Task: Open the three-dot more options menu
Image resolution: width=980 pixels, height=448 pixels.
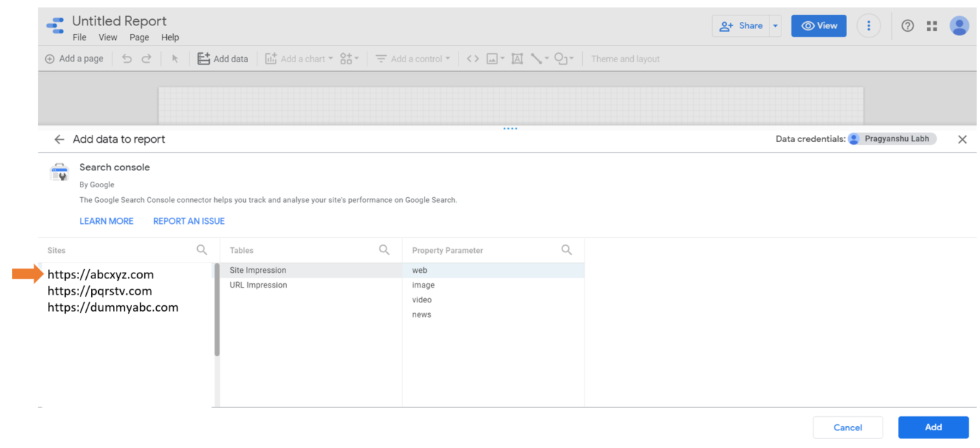Action: (868, 25)
